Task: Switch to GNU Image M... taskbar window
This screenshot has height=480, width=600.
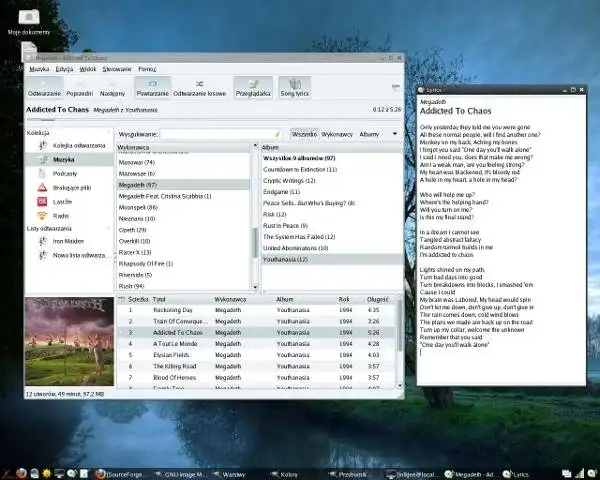Action: (x=183, y=474)
